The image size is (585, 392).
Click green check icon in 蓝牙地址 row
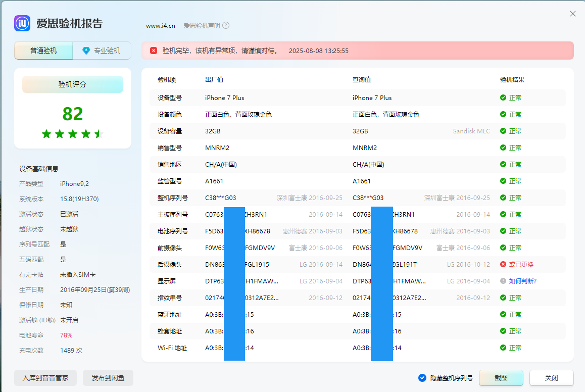pyautogui.click(x=503, y=314)
